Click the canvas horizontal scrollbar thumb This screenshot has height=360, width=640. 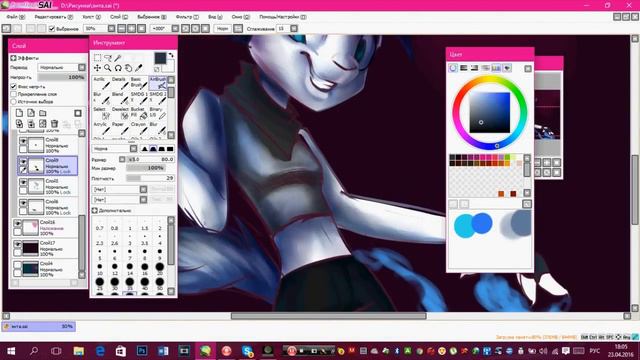tap(329, 316)
